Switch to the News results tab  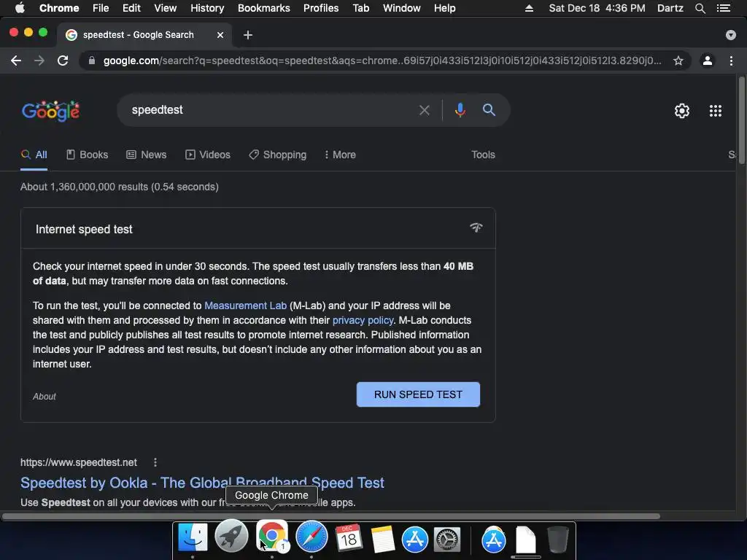pyautogui.click(x=146, y=155)
